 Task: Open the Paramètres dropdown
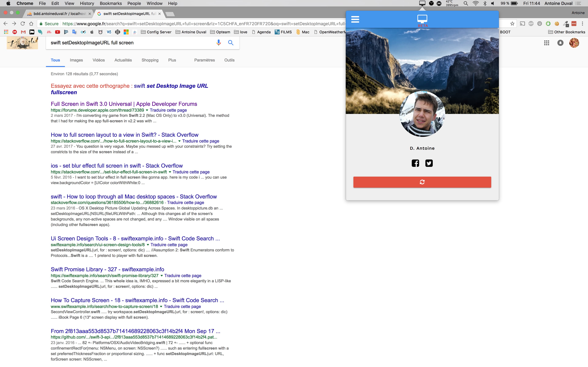click(204, 60)
